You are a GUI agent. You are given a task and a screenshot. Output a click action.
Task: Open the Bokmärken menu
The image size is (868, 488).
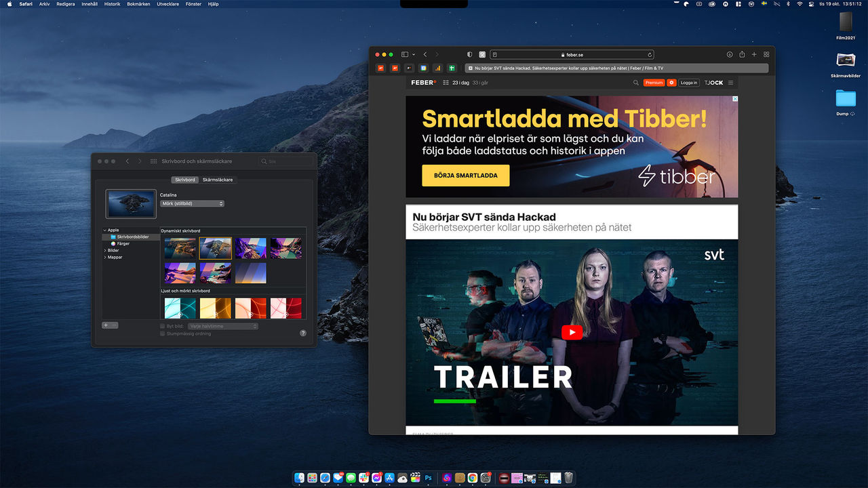coord(138,4)
